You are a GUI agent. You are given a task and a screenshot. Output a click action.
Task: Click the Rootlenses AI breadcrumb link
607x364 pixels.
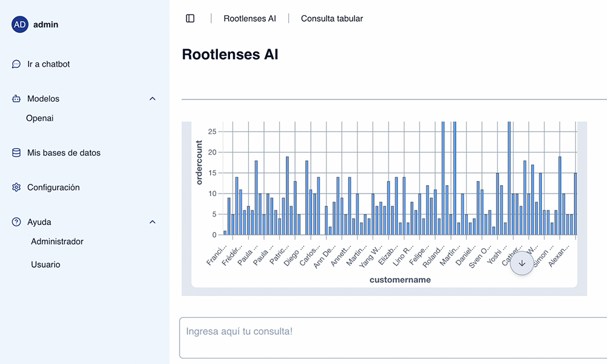[249, 19]
